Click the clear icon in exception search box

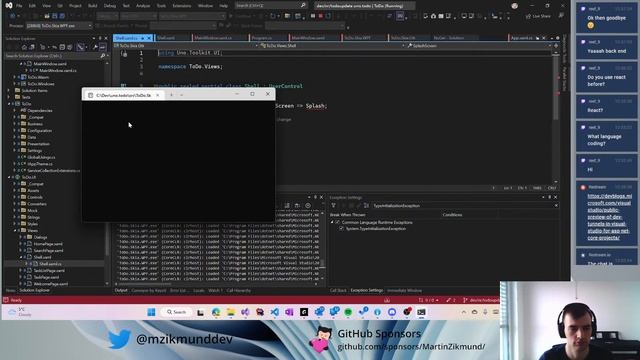tap(556, 206)
